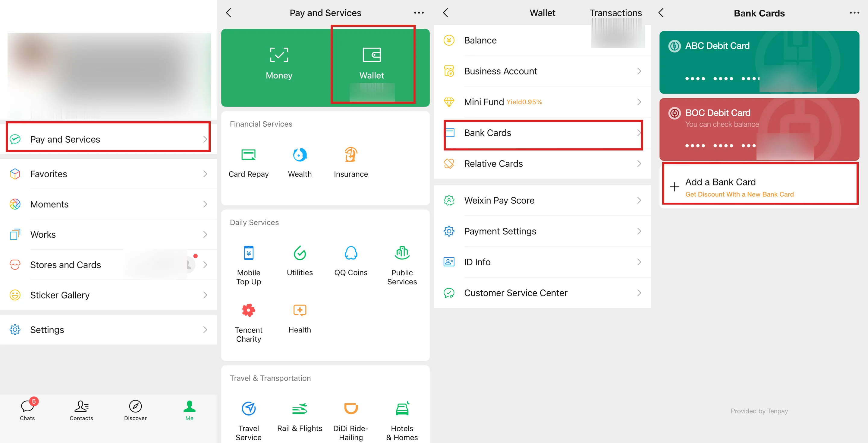The width and height of the screenshot is (868, 443).
Task: Select the ABC Debit Card
Action: [x=759, y=62]
